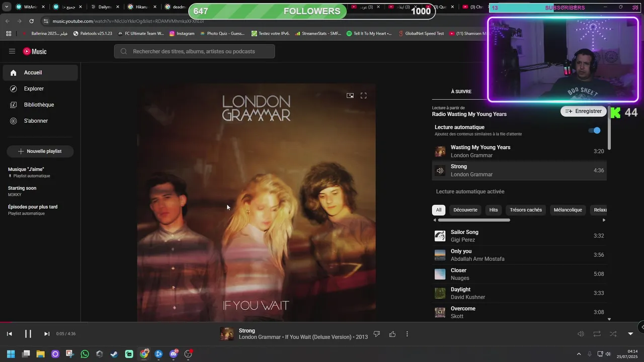Click the speaker icon next to Strong
The width and height of the screenshot is (644, 362).
coord(440,170)
